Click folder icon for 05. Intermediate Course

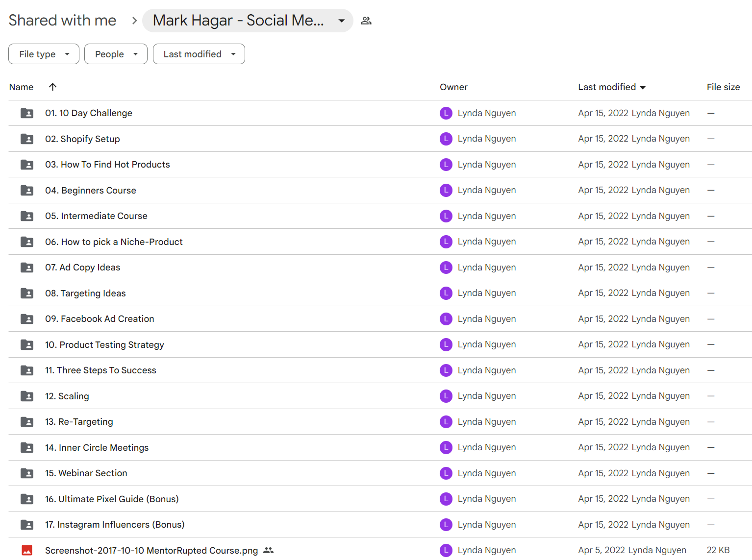[x=27, y=216]
